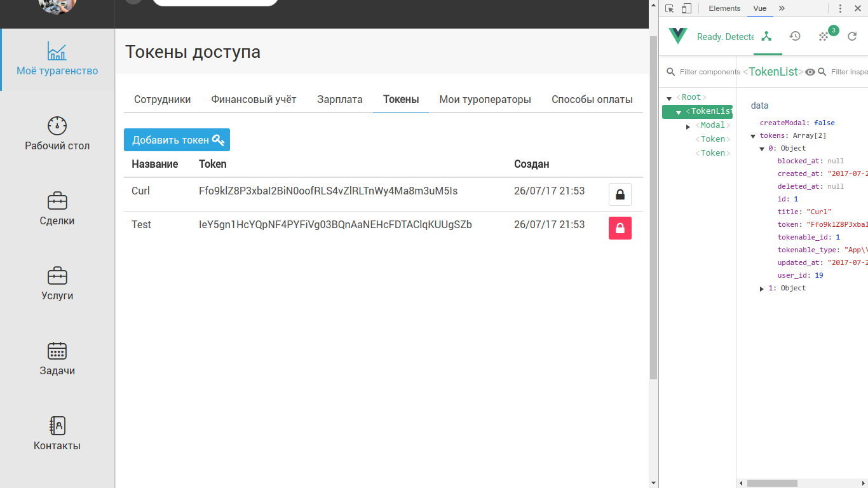Collapse tokens Array[2] entry
The width and height of the screenshot is (868, 488).
(753, 136)
